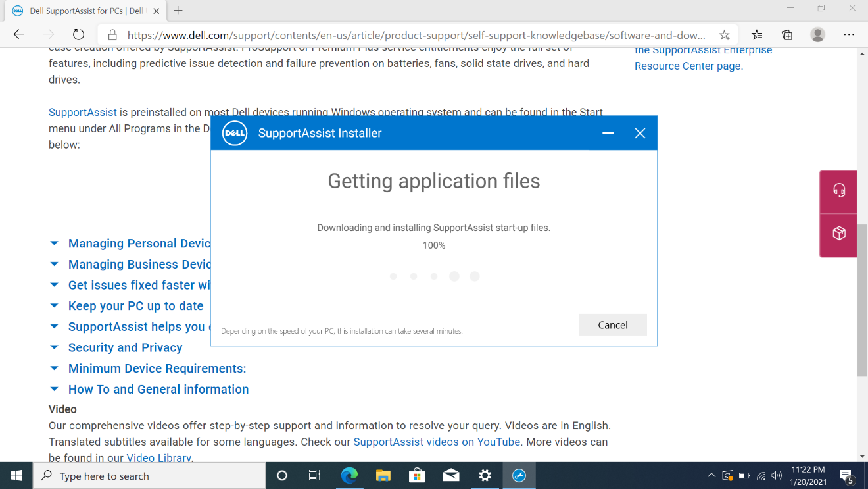This screenshot has width=868, height=489.
Task: Close the SupportAssist Installer dialog
Action: point(640,133)
